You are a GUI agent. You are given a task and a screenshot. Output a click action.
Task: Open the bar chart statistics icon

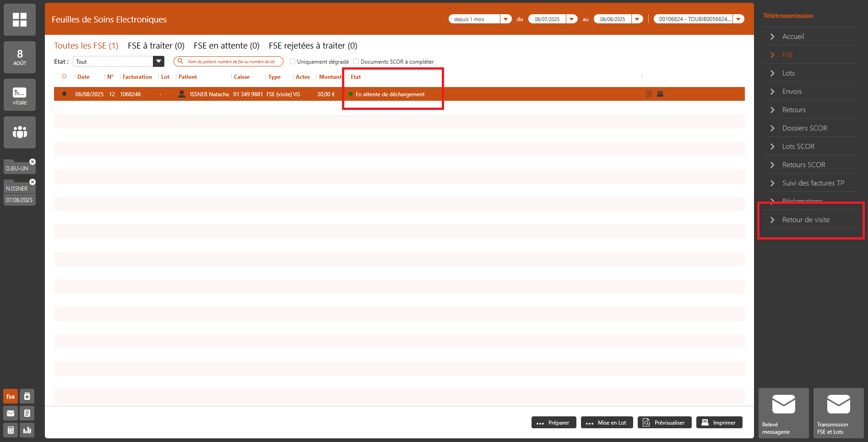tap(27, 430)
